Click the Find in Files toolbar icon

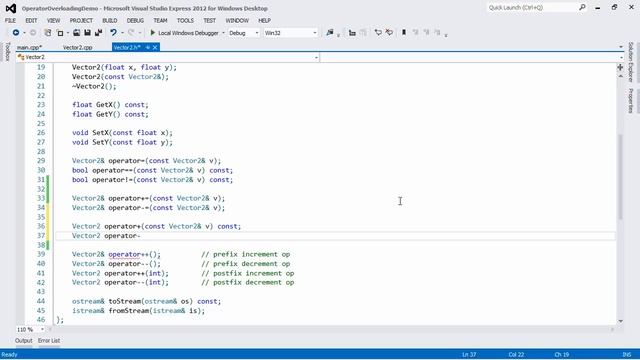click(x=330, y=33)
